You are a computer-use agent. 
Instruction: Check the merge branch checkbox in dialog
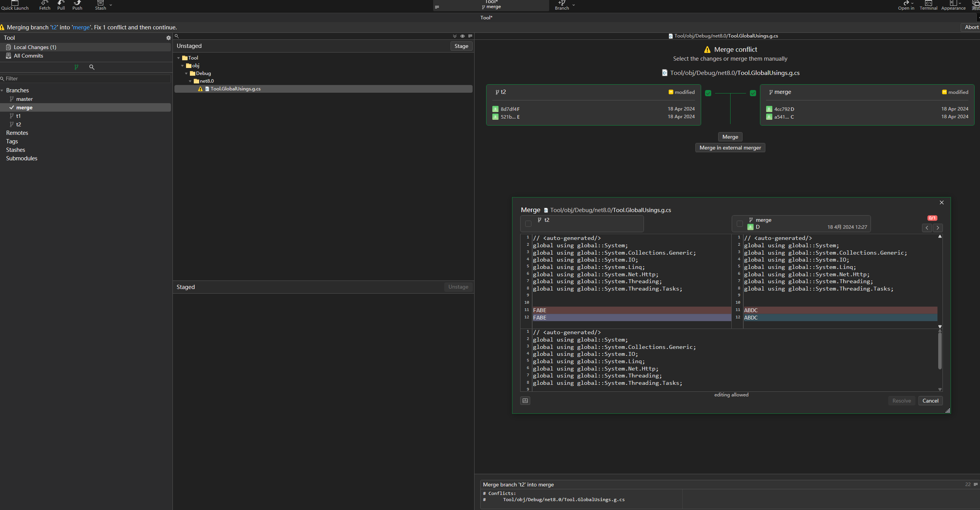coord(740,224)
